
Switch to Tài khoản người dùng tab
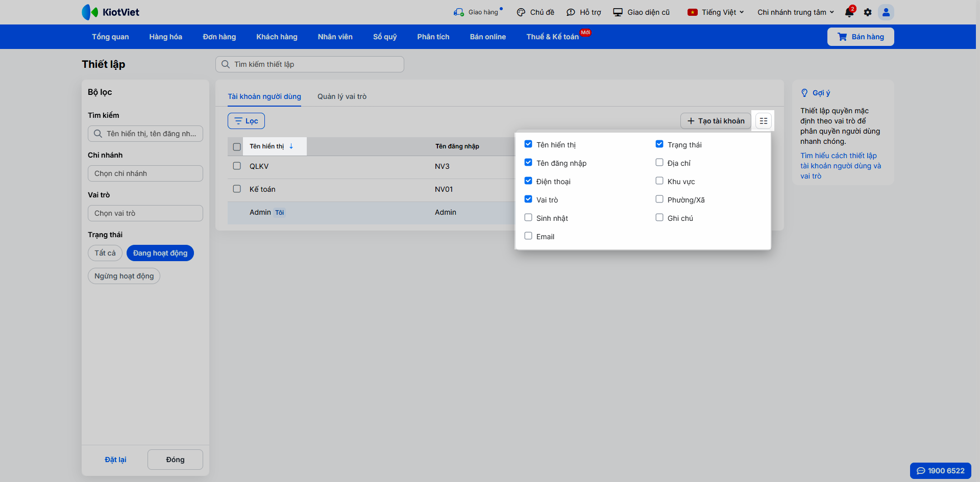point(264,96)
